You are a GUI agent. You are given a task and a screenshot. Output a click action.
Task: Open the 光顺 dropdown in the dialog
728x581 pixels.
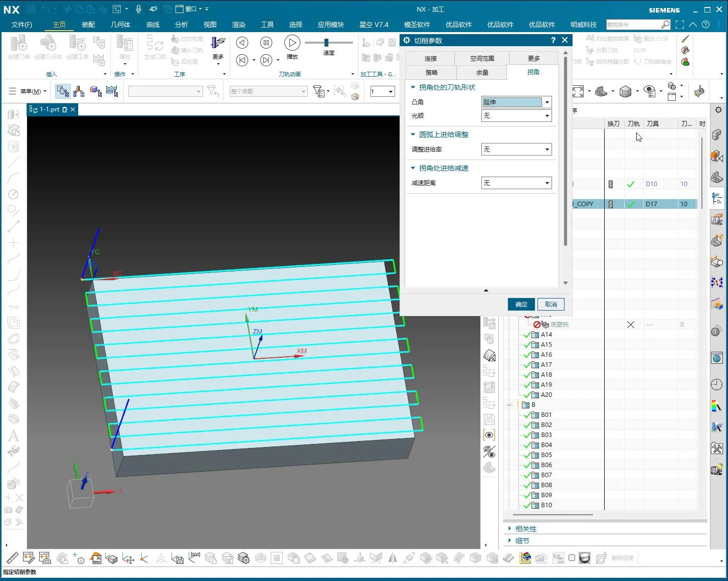tap(547, 116)
